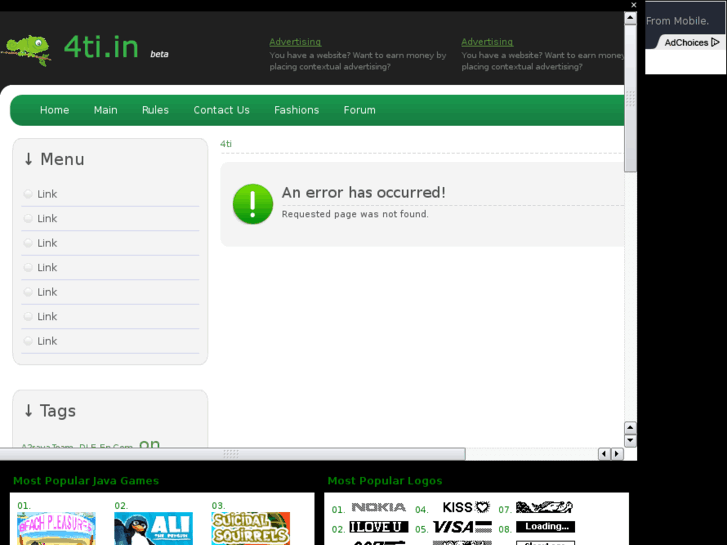The height and width of the screenshot is (545, 727).
Task: Select Contact Us in the green navbar
Action: pos(221,110)
